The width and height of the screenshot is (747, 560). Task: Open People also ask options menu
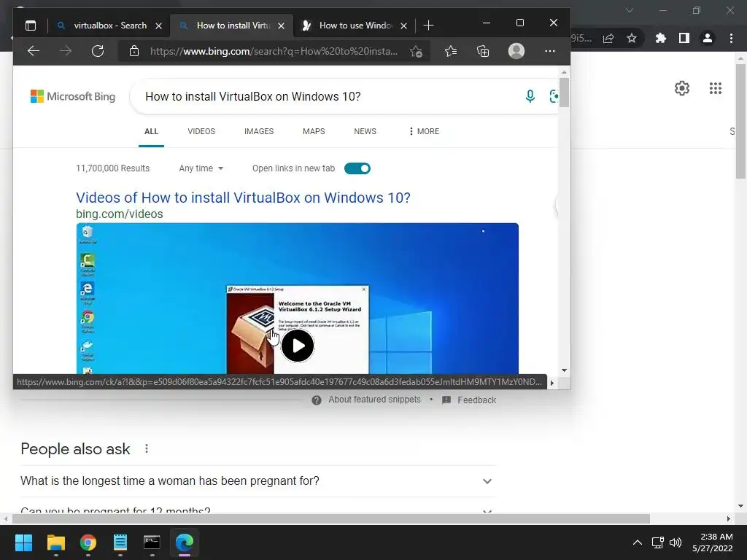point(147,448)
